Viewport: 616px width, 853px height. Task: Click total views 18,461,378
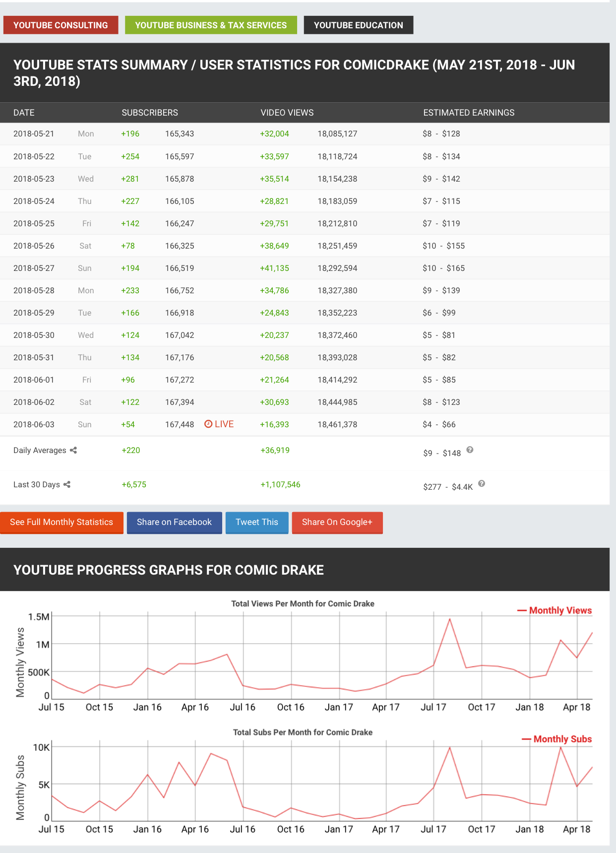[337, 424]
